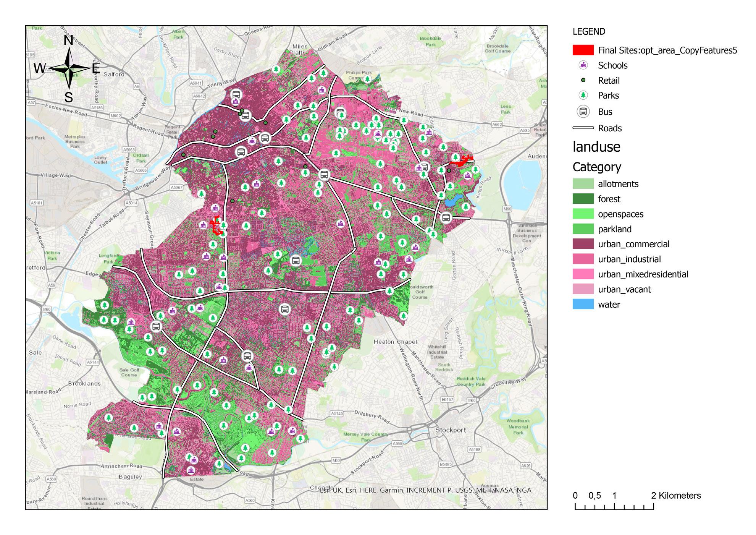Click the Parks tree icon in the legend
This screenshot has height=535, width=756.
click(x=583, y=96)
